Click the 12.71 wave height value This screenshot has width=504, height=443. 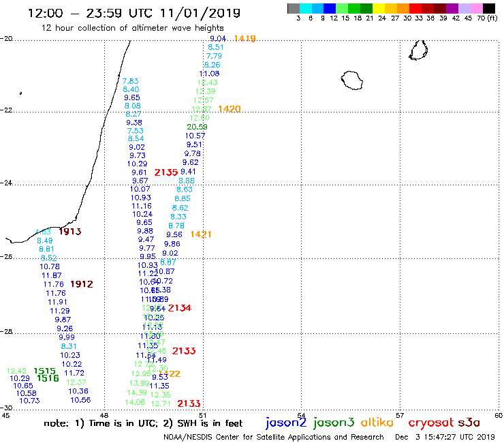point(160,403)
